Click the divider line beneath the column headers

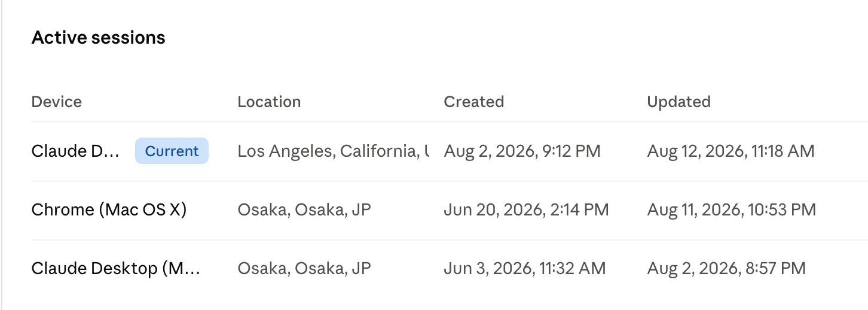click(x=450, y=121)
